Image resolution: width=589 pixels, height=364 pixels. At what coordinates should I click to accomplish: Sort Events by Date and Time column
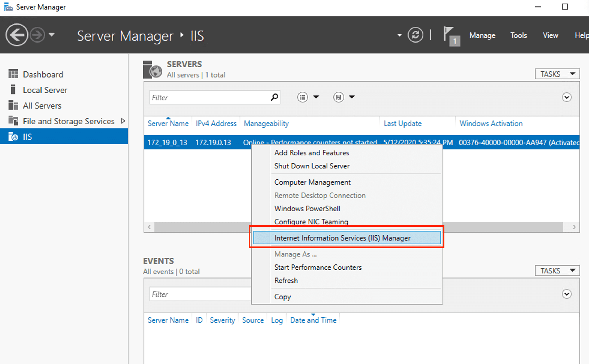point(313,320)
